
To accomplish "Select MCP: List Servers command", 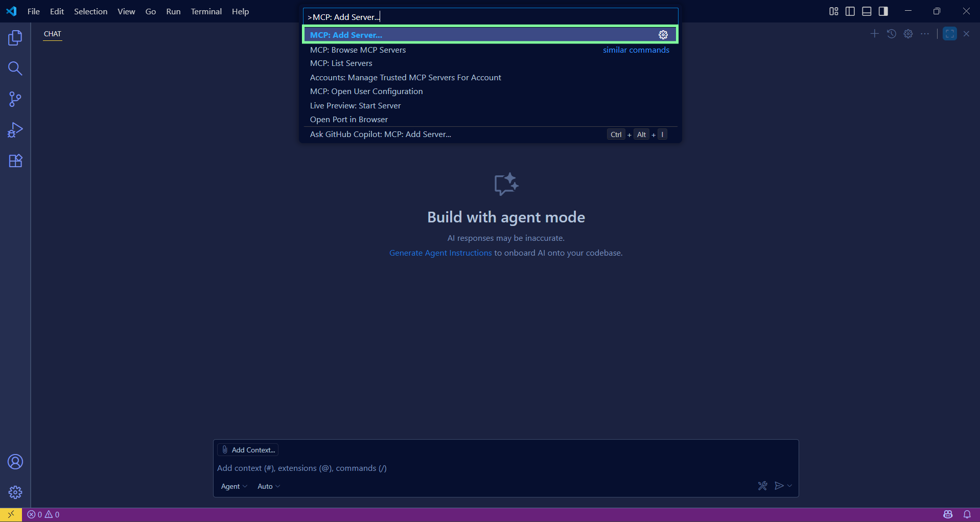I will pyautogui.click(x=491, y=63).
